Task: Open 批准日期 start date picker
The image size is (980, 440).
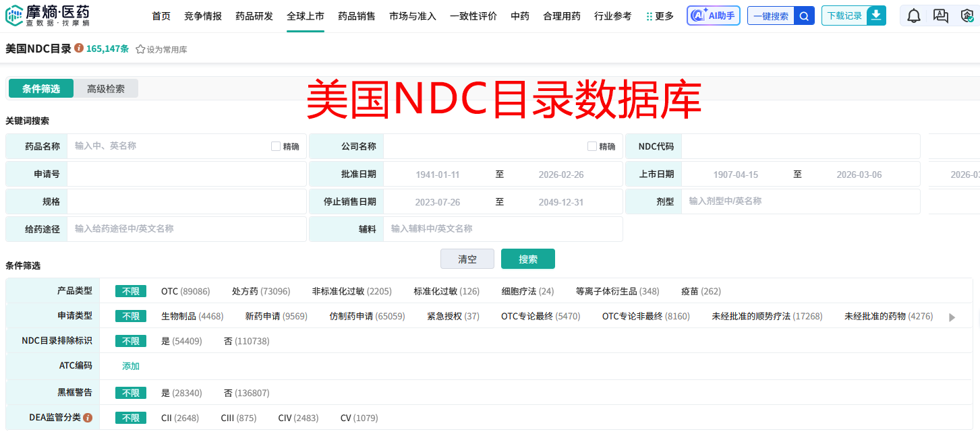Action: pos(438,175)
